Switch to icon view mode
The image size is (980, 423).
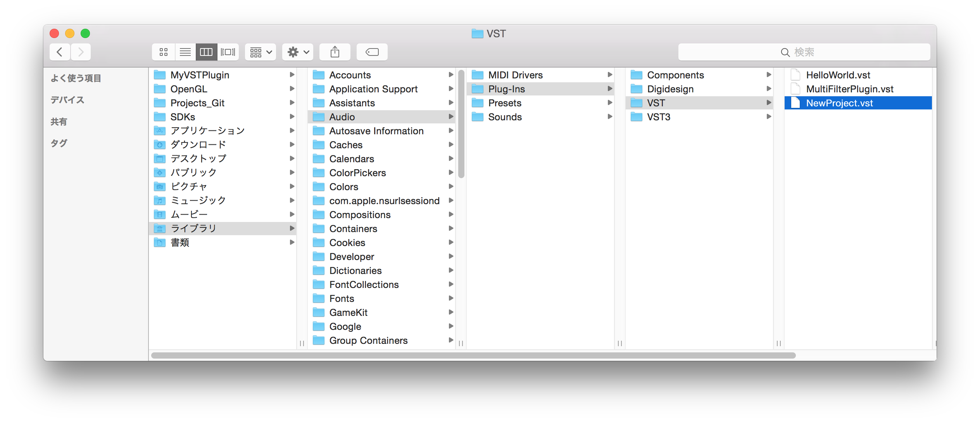[163, 52]
